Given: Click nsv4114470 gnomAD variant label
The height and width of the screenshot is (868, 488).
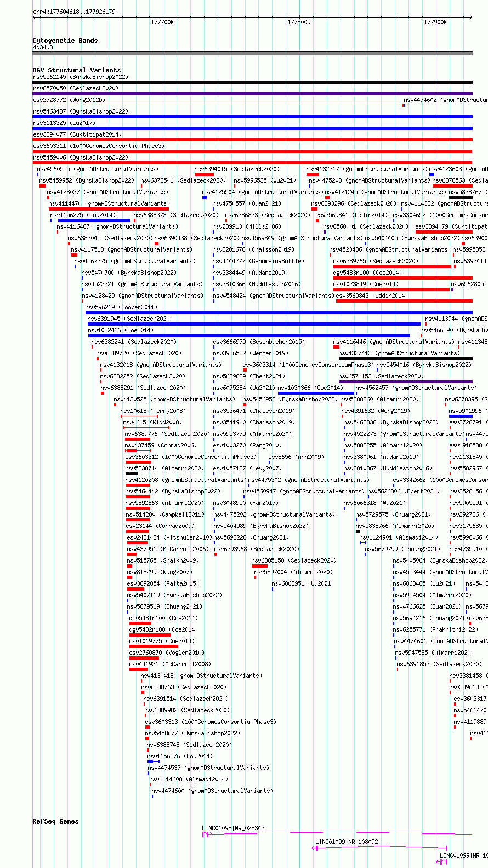Looking at the screenshot, I should [109, 203].
